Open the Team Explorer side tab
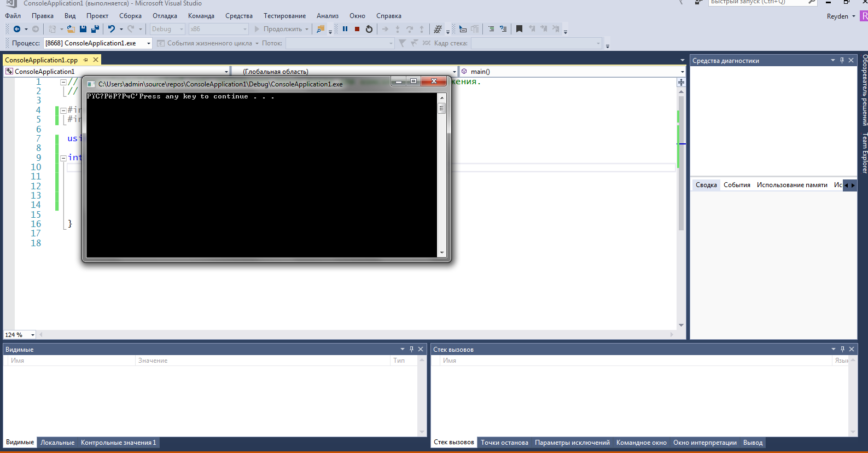 (864, 153)
